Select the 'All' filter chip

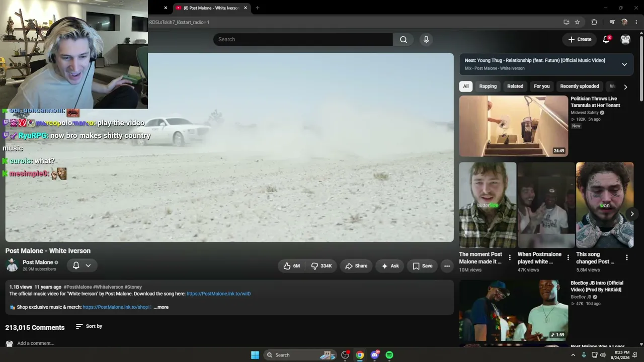coord(466,86)
